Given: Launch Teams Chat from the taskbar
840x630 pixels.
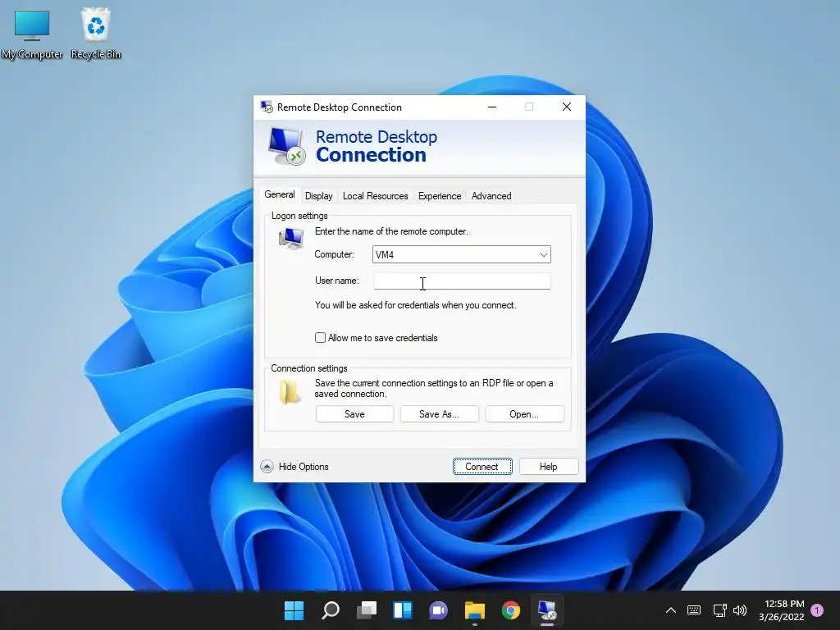Looking at the screenshot, I should (438, 610).
